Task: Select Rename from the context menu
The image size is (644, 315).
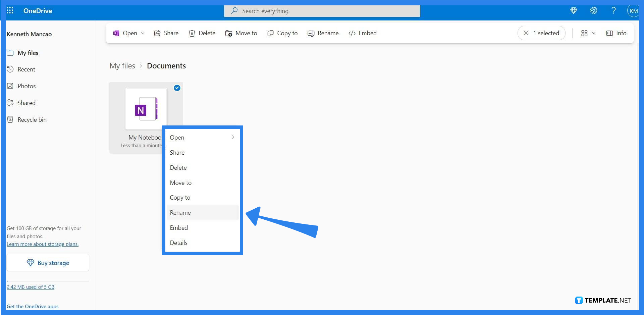Action: (180, 212)
